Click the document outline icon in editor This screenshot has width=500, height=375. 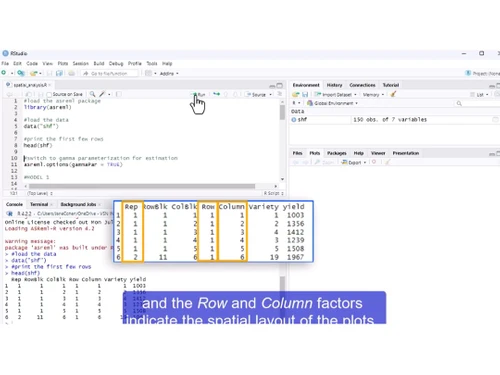[280, 94]
